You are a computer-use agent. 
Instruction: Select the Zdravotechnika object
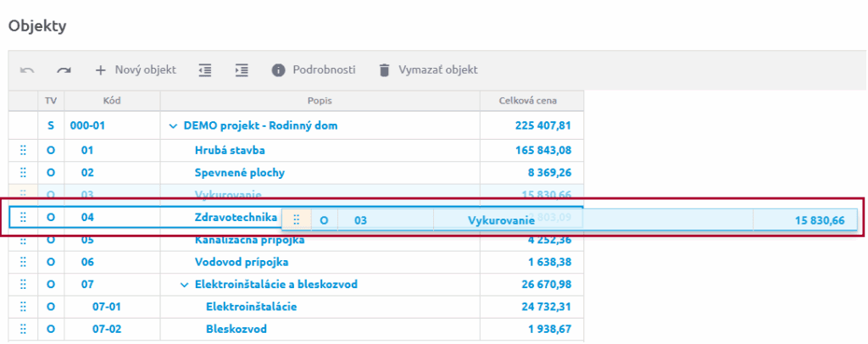[x=236, y=218]
